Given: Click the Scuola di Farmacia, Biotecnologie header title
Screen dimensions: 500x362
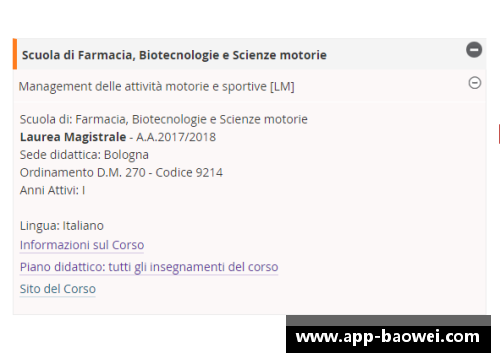Looking at the screenshot, I should pos(174,55).
